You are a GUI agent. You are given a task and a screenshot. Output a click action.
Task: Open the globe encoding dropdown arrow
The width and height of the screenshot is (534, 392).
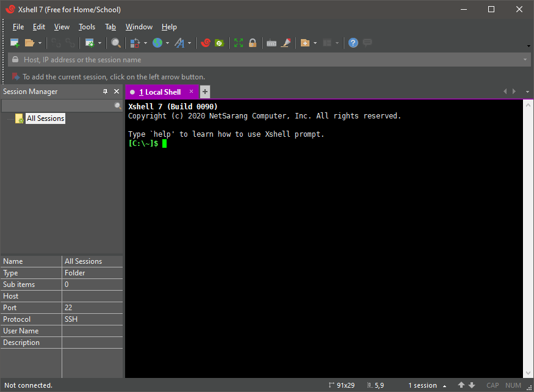pyautogui.click(x=168, y=43)
